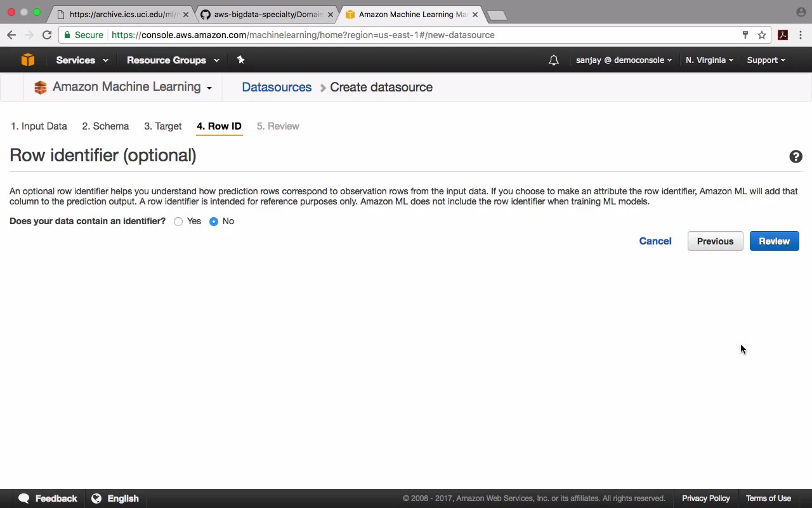Click the AWS cube home icon
Image resolution: width=812 pixels, height=508 pixels.
coord(28,60)
